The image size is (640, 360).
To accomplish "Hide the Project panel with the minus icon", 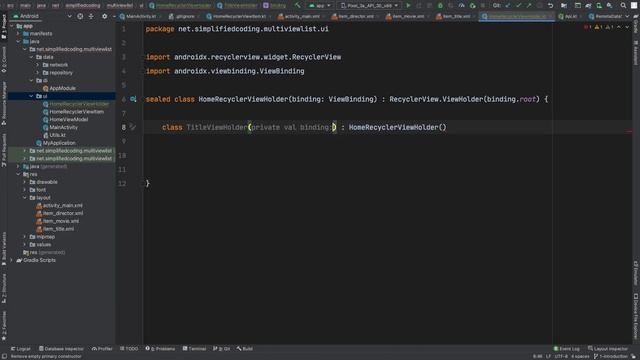I will point(113,16).
